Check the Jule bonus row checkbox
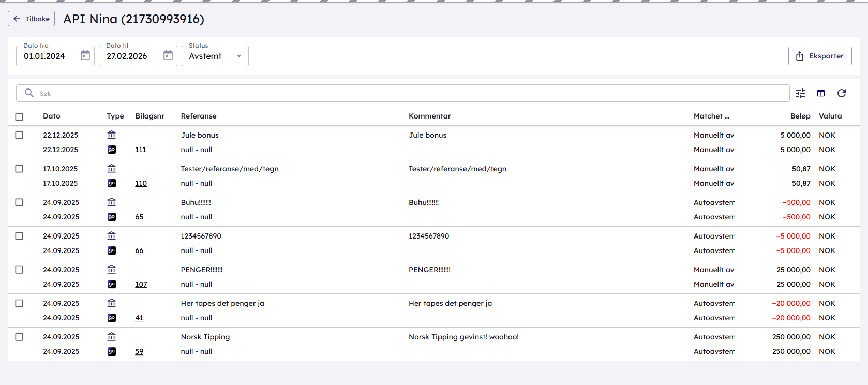Image resolution: width=868 pixels, height=385 pixels. click(x=19, y=135)
